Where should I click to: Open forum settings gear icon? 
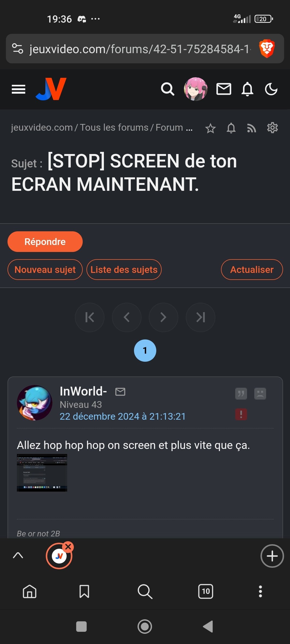coord(272,128)
